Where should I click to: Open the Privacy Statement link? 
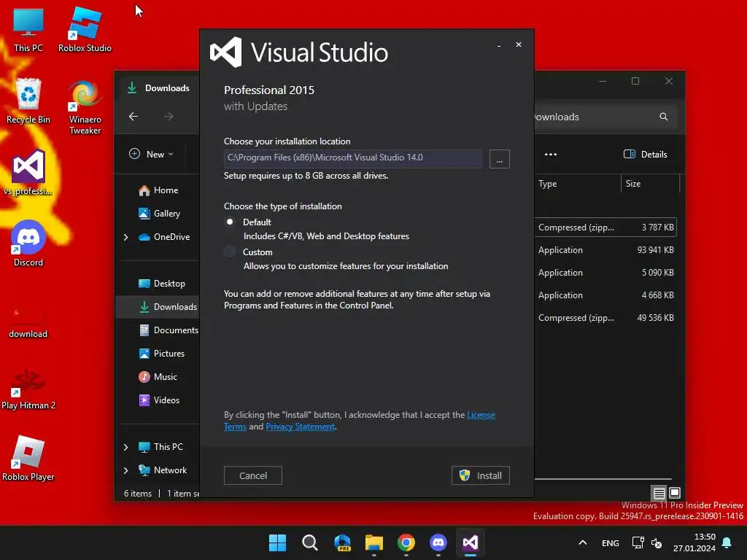click(x=300, y=427)
